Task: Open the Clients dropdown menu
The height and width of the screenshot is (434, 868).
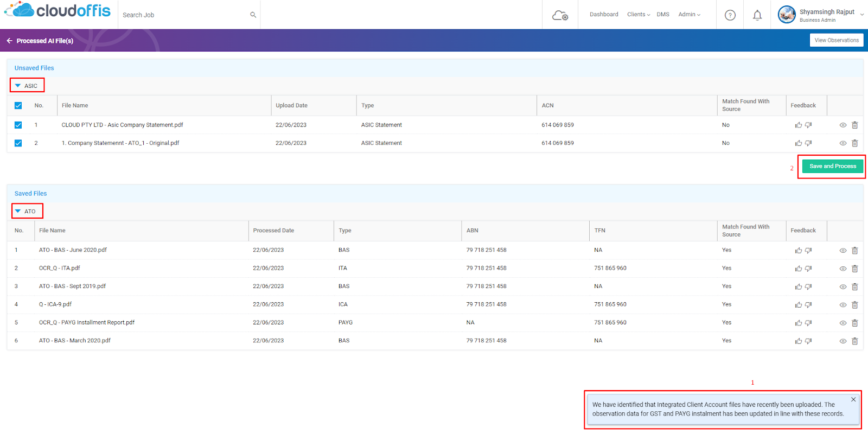Action: point(639,15)
